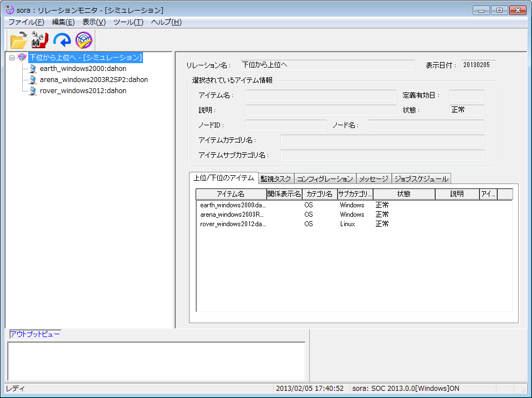
Task: Click the blue refresh arrow icon
Action: click(x=62, y=40)
